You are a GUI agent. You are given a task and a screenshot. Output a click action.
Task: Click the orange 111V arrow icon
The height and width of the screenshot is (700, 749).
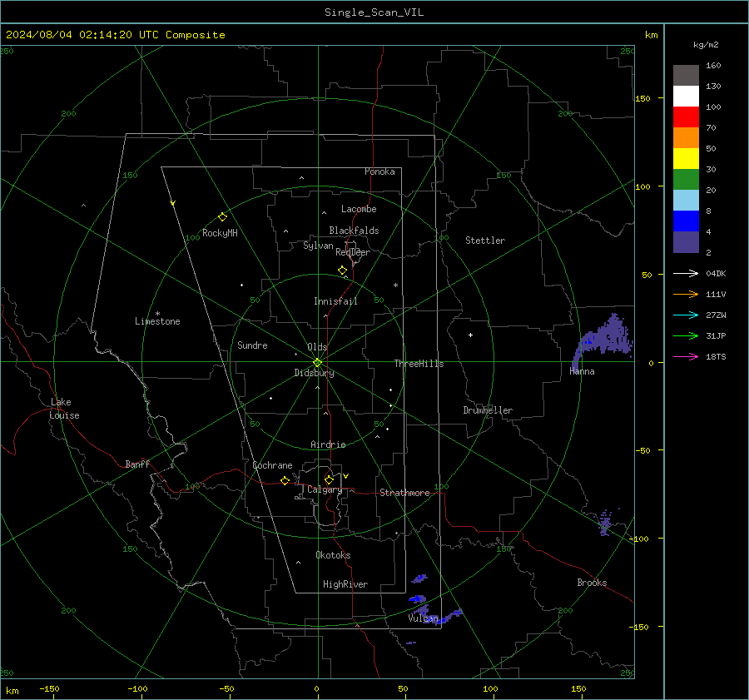click(686, 295)
